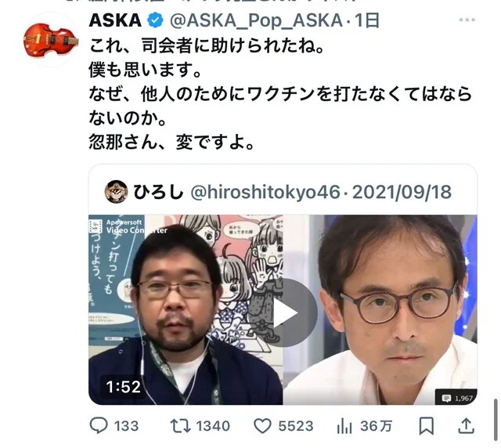Open the quoted tweet's 2021/09/18 date
The height and width of the screenshot is (448, 501).
point(402,192)
